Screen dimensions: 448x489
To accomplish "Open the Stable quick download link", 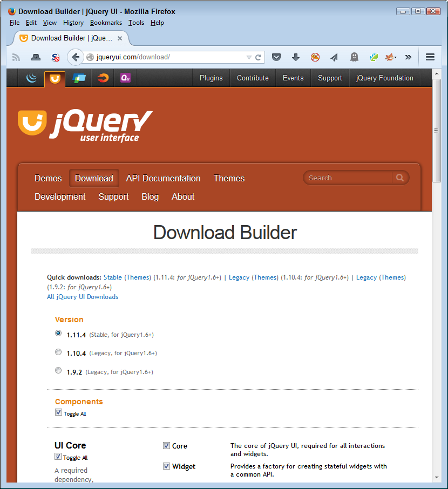I will [x=113, y=277].
